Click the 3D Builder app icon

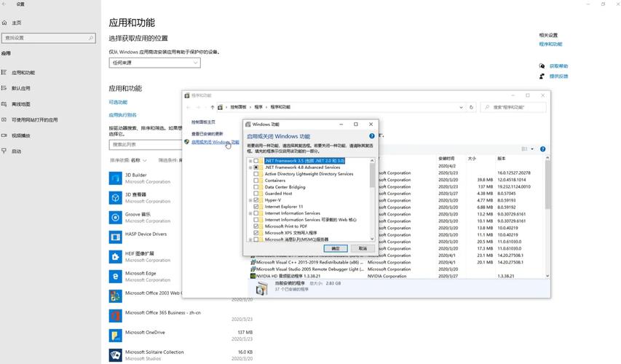point(115,178)
